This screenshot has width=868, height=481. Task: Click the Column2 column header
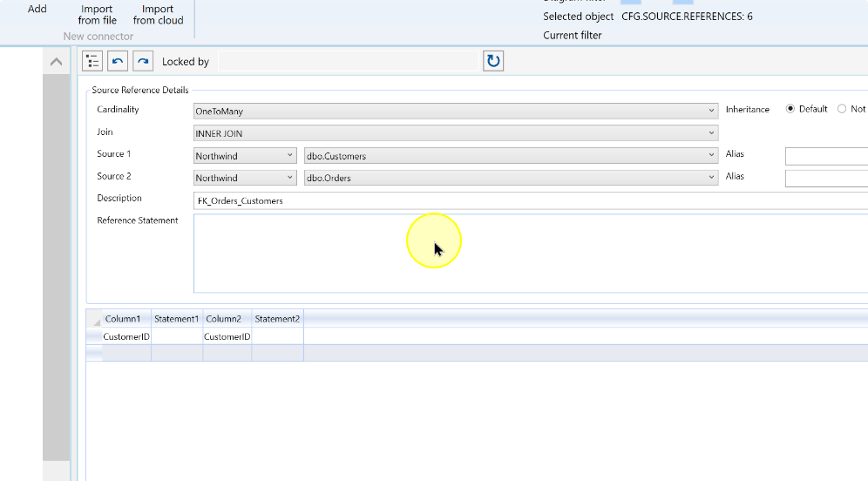point(227,319)
